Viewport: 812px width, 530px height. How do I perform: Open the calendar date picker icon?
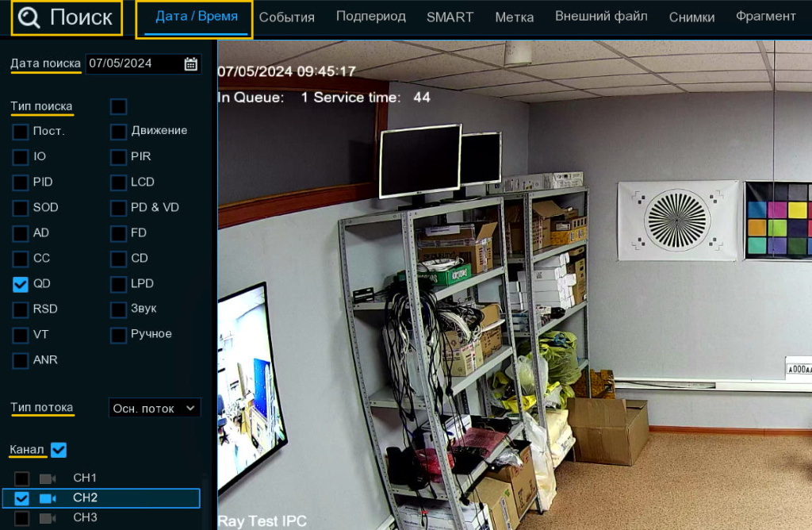190,64
